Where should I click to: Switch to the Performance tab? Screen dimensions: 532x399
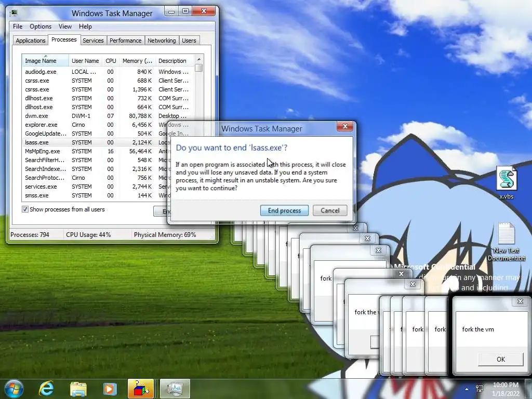pos(126,41)
